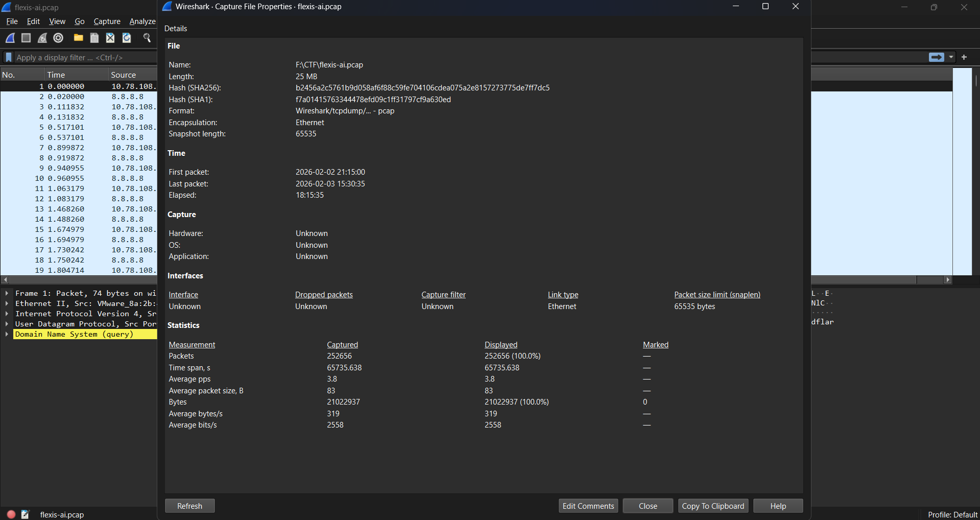The image size is (980, 520).
Task: Expand the Frame 1 tree row
Action: coord(7,293)
